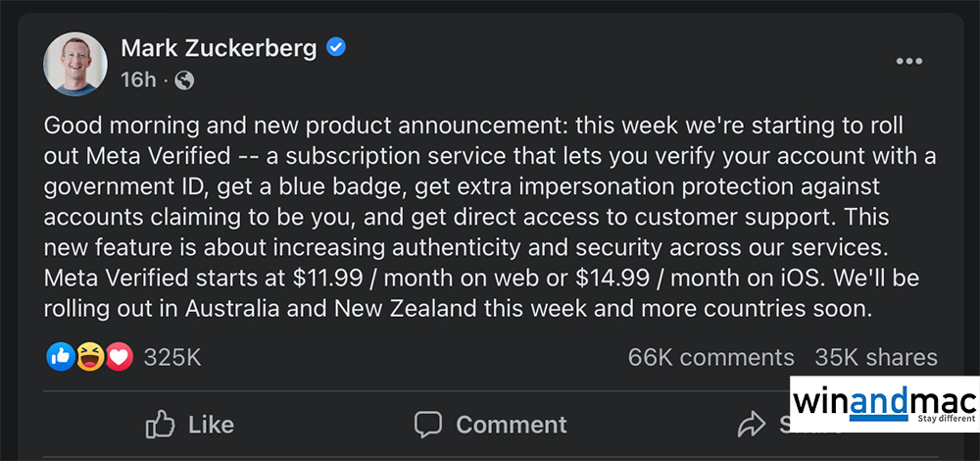Click the outlined thumbs-up icon on Like button
Screen dimensions: 980x461
click(x=160, y=424)
